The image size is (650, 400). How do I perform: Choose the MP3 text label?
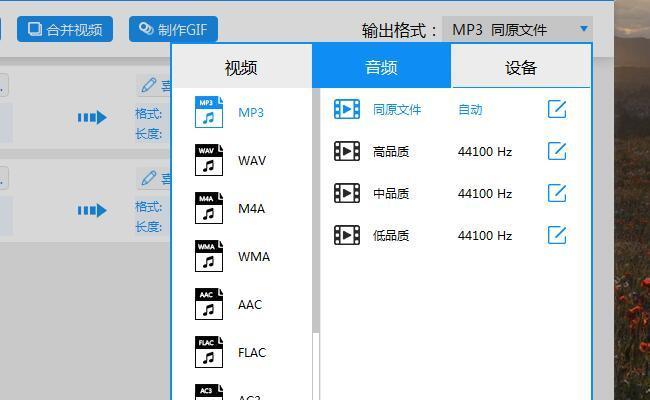tap(251, 112)
